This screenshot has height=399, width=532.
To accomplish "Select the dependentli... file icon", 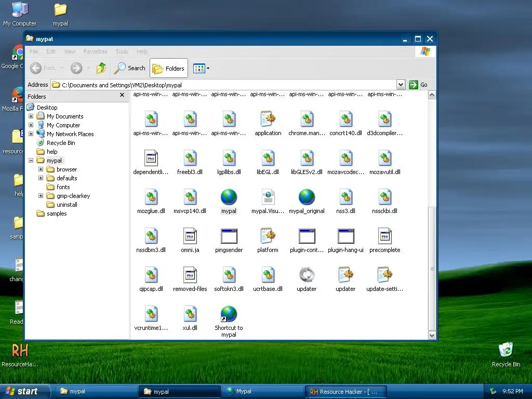I will pos(151,158).
